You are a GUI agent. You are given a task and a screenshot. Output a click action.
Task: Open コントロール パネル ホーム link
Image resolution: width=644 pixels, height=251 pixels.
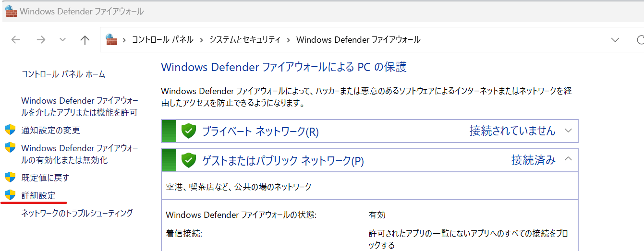(x=63, y=74)
